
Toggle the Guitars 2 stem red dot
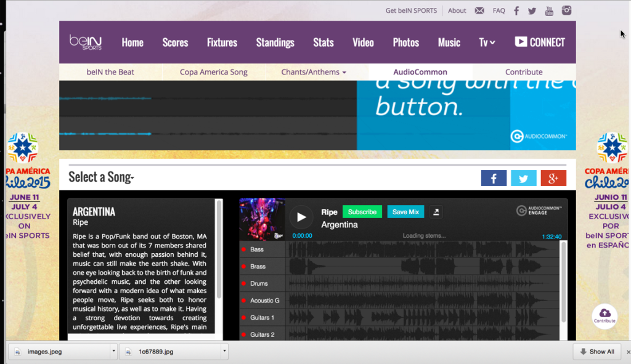243,334
